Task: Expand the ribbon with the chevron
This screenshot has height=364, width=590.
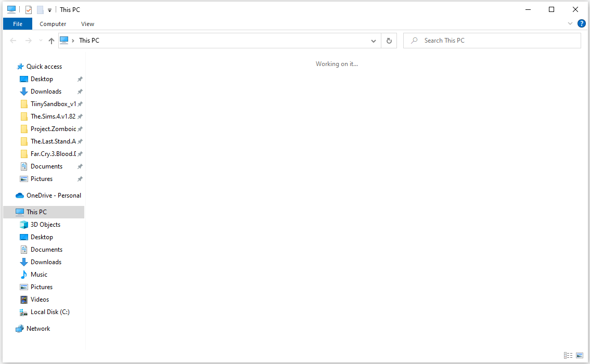Action: 570,23
